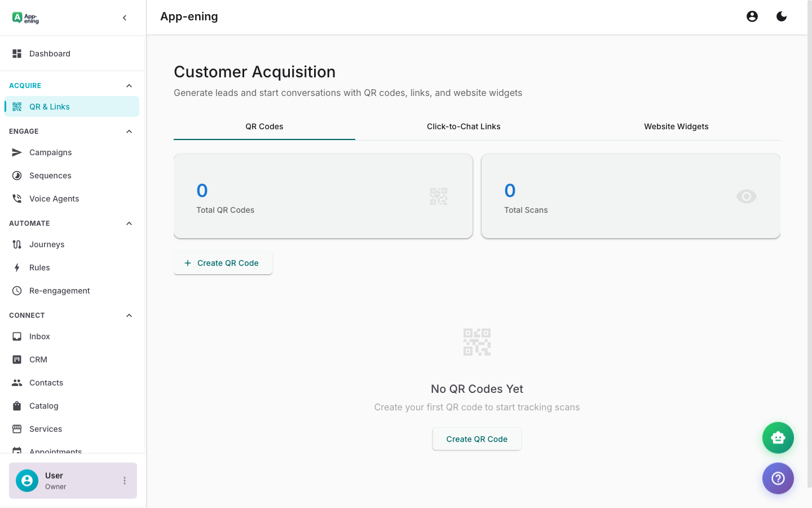Open the help question mark button

pos(778,478)
